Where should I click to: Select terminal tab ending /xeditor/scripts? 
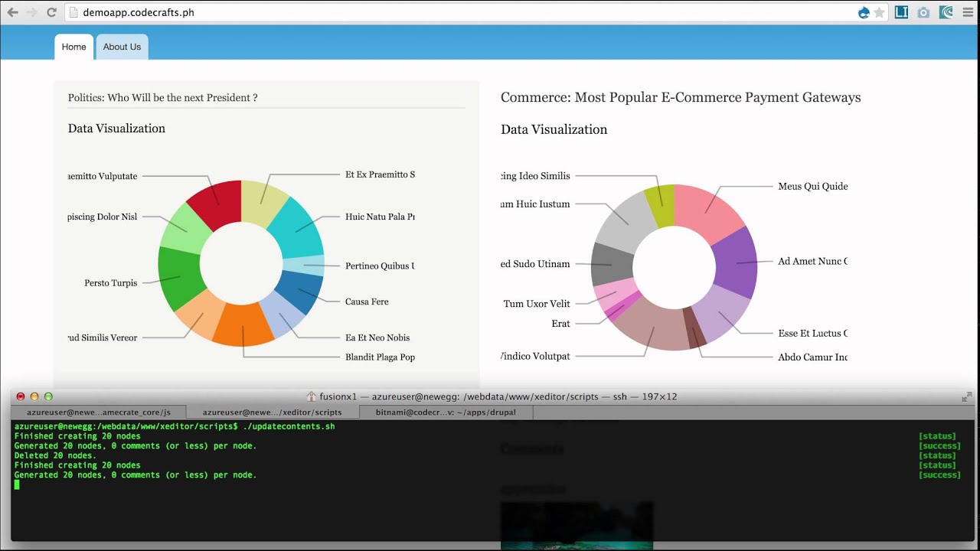pyautogui.click(x=273, y=412)
